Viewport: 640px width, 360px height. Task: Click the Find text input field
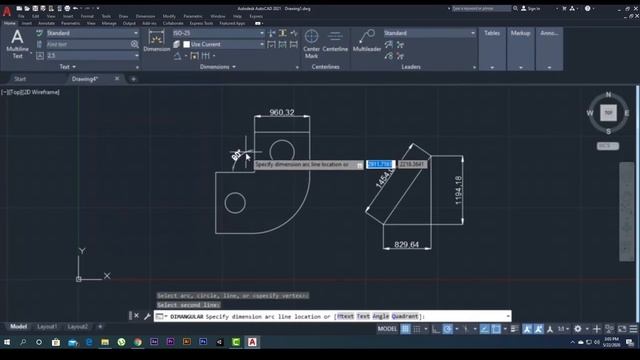coord(88,44)
